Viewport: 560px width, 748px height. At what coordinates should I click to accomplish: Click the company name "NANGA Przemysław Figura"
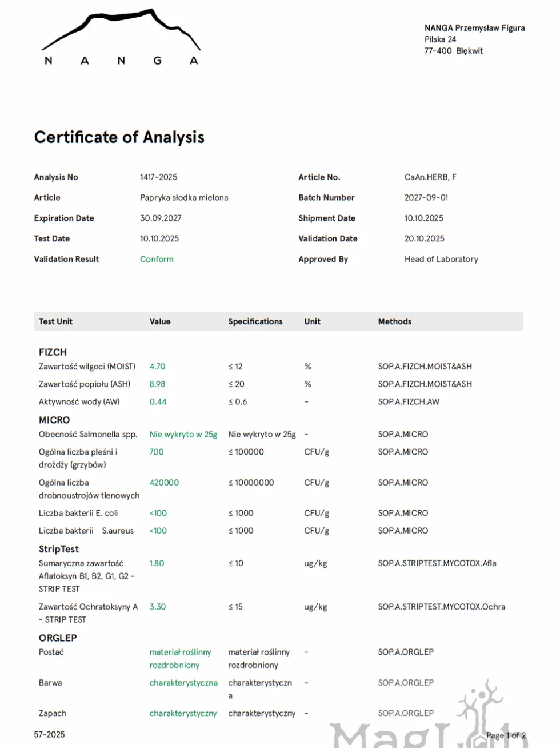(x=475, y=28)
